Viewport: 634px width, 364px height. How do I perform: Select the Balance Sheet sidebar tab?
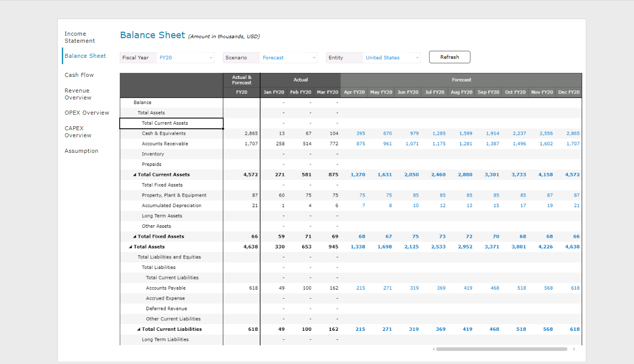pos(85,56)
